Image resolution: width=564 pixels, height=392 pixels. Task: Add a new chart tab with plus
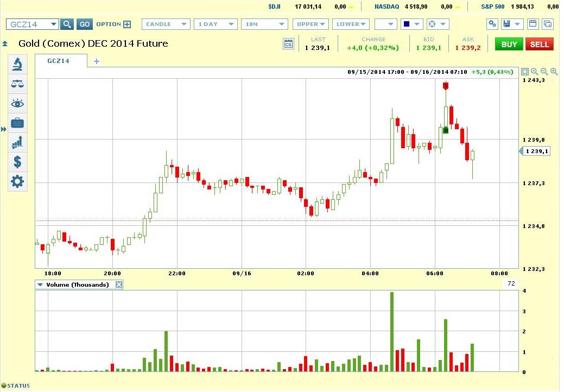97,61
